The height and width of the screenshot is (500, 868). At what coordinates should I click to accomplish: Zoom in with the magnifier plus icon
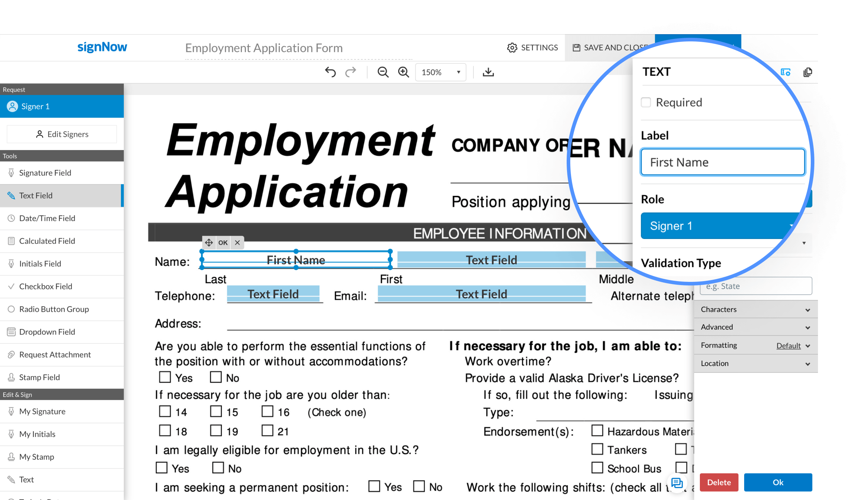(x=403, y=72)
